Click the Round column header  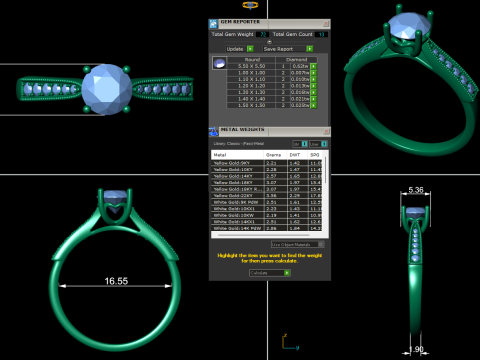click(252, 60)
